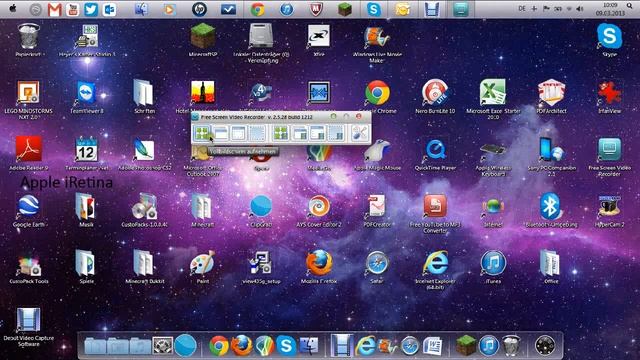Screen dimensions: 640x360
Task: Click the YouTube icon in the top bar
Action: coord(73,10)
